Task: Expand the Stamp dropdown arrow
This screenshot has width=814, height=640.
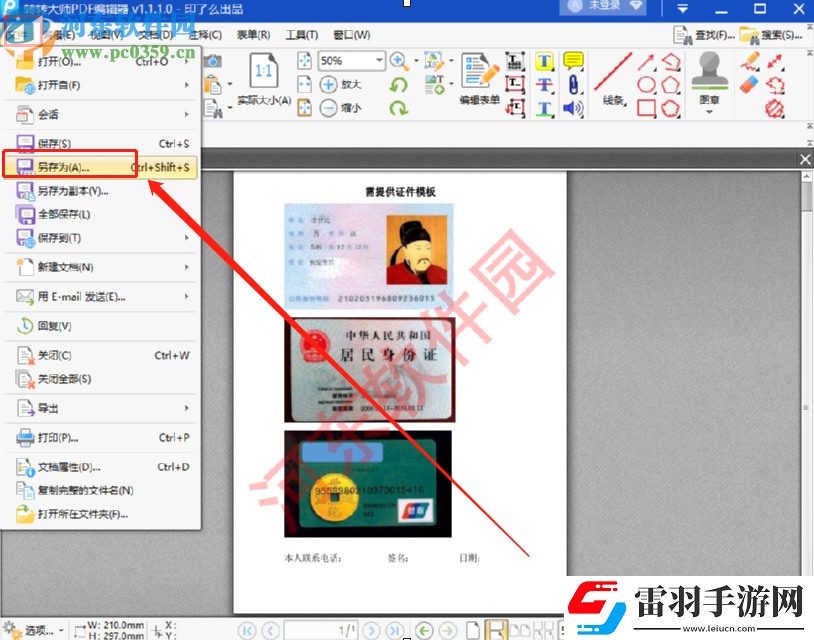Action: tap(709, 112)
